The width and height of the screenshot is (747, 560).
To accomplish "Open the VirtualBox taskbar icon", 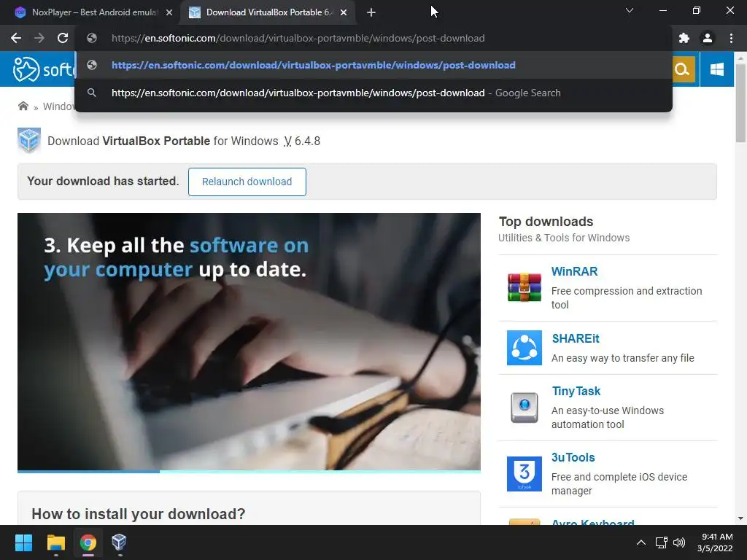I will point(119,542).
